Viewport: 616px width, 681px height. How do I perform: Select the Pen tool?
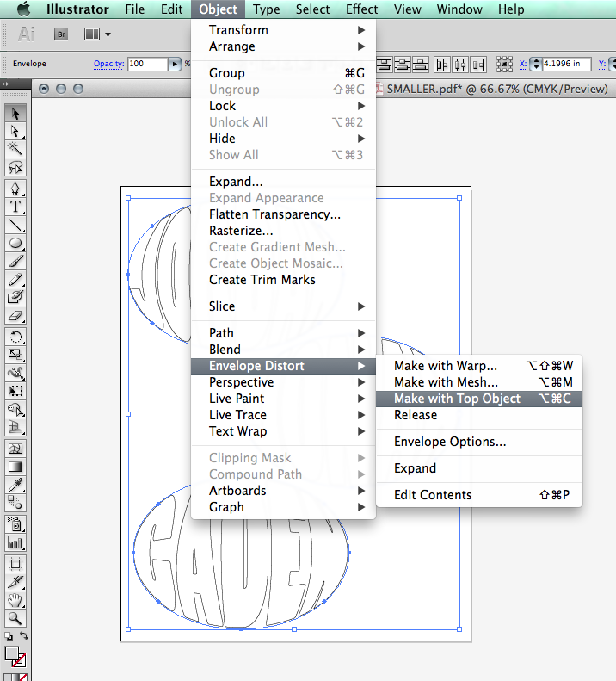pyautogui.click(x=15, y=188)
